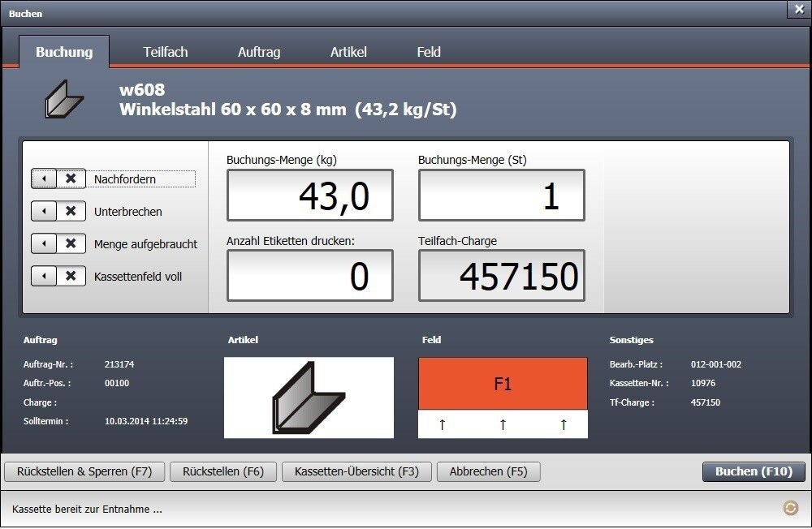The width and height of the screenshot is (812, 529).
Task: Click the right up-arrow under field F1
Action: (x=564, y=424)
